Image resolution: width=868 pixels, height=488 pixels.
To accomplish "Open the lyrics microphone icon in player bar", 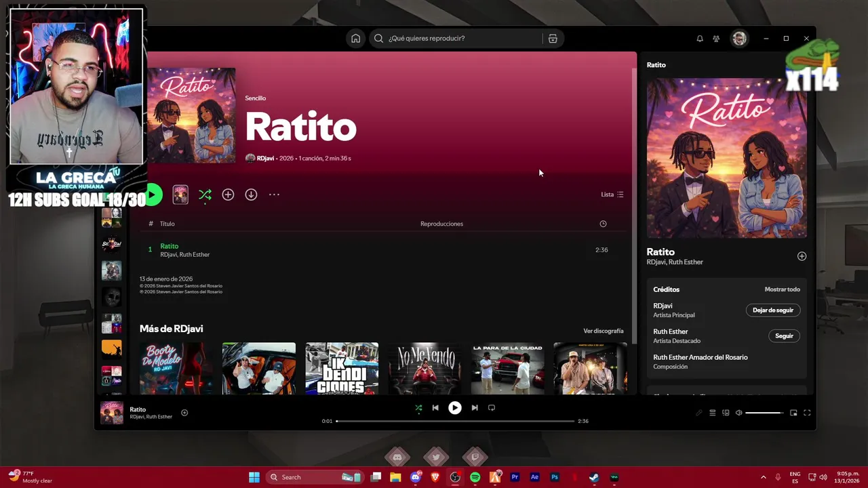I will coord(698,413).
